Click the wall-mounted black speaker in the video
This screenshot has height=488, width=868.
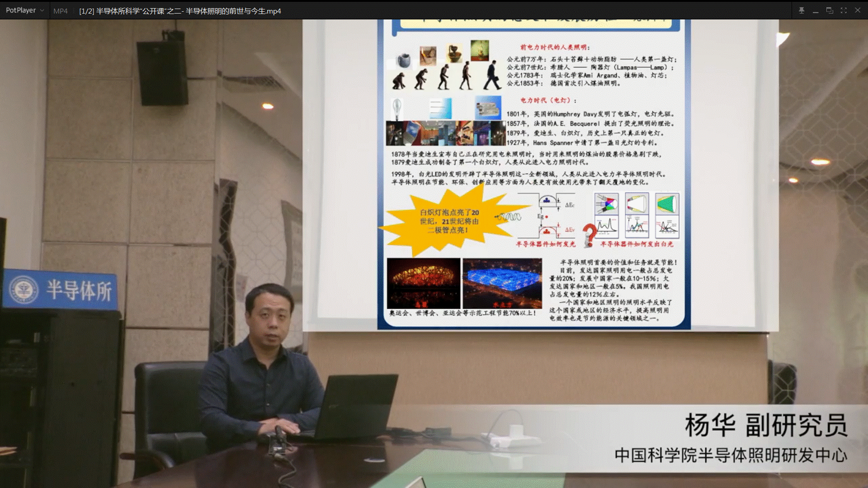tap(161, 70)
